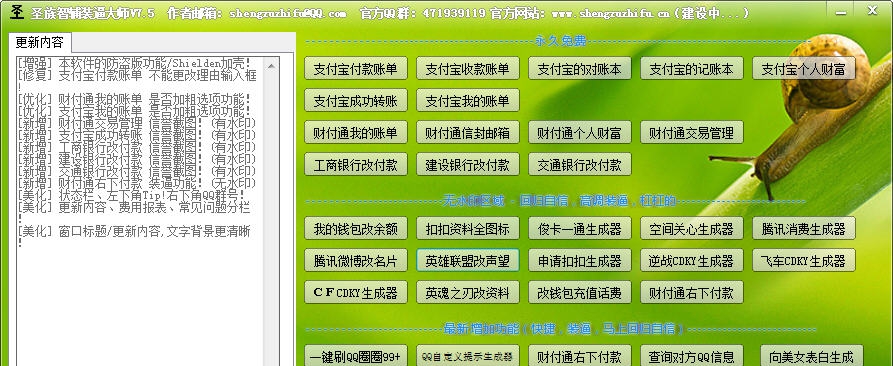Open 查询对方QQ信息 tool
893x366 pixels.
point(691,356)
